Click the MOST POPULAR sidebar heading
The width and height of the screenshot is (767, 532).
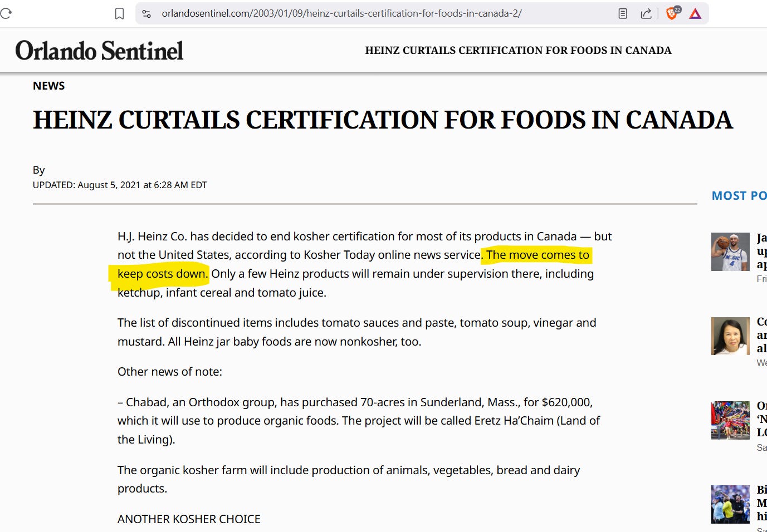point(739,196)
